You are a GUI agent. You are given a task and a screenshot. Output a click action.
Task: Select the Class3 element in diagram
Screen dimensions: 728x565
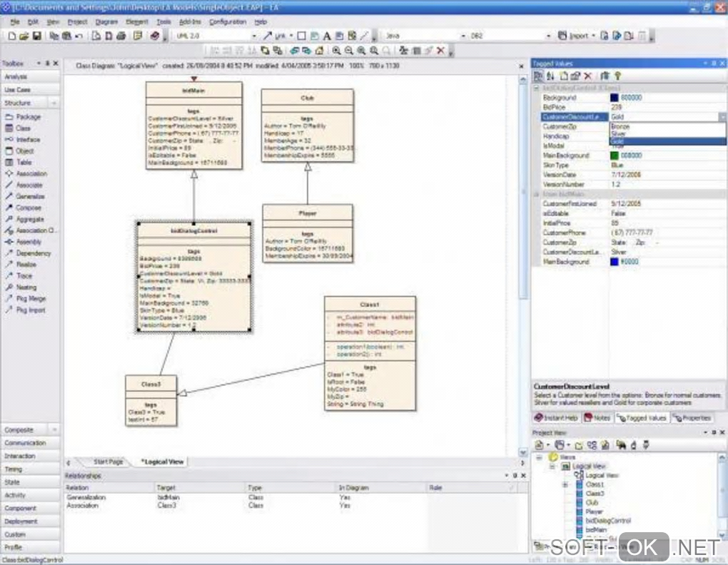coord(151,401)
